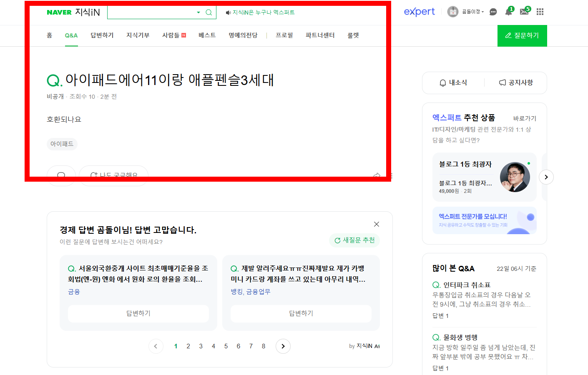The width and height of the screenshot is (588, 375).
Task: Open the 블로그 1등 최광자 expert card
Action: [x=485, y=177]
